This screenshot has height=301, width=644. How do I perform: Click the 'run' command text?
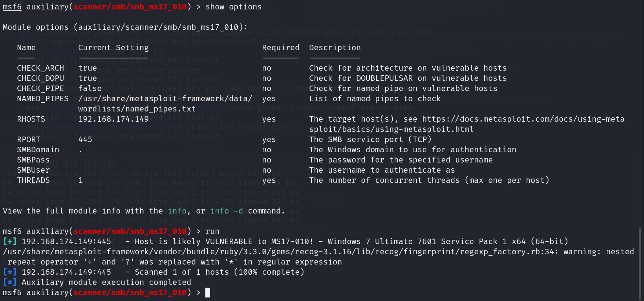[212, 231]
